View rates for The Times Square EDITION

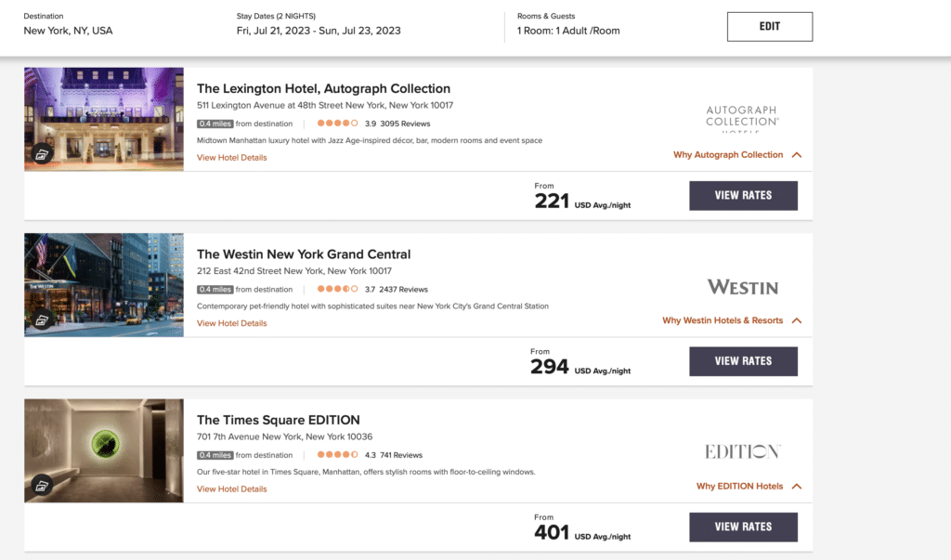(x=743, y=527)
